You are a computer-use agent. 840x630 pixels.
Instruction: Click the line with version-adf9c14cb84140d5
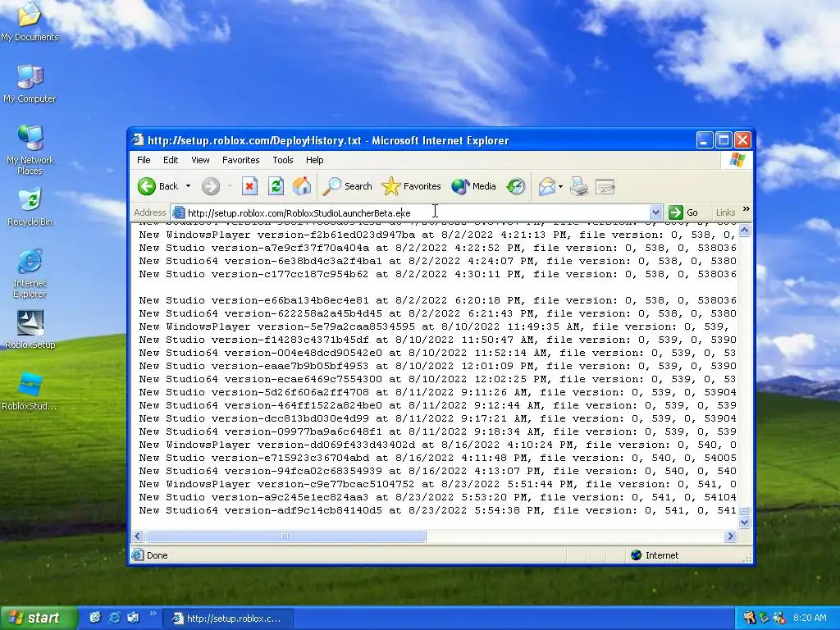[437, 510]
